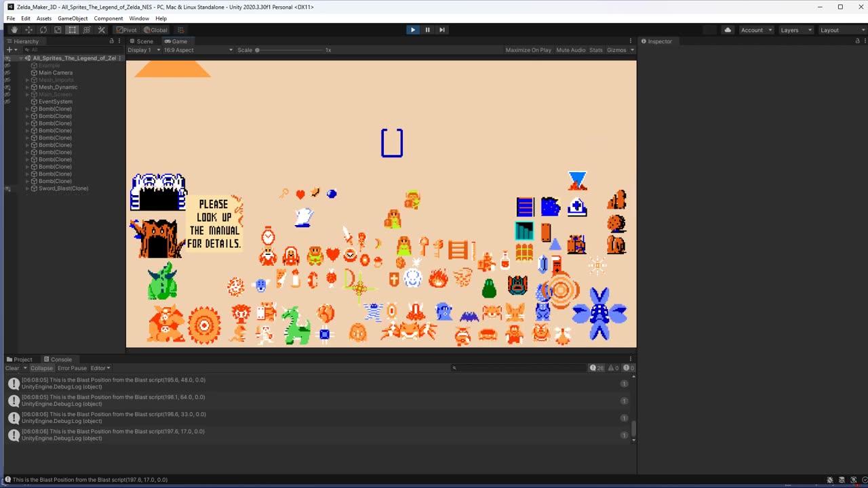The image size is (868, 488).
Task: Toggle Global handle rotation
Action: [155, 30]
